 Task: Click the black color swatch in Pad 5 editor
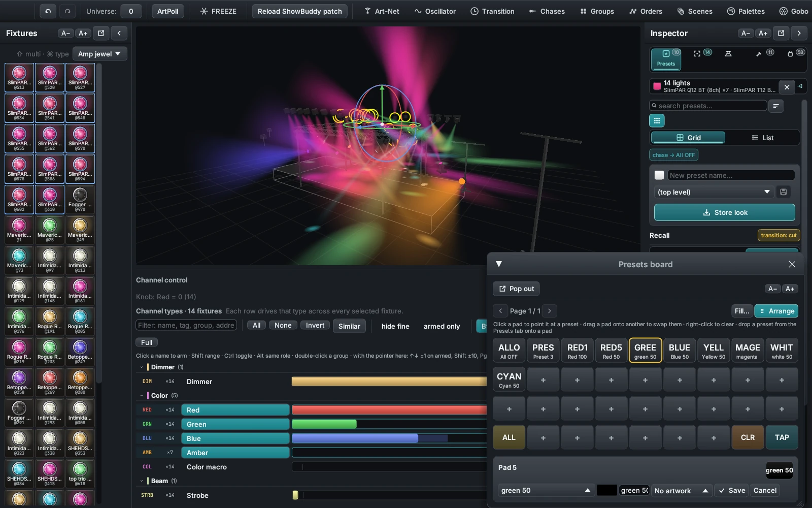606,490
